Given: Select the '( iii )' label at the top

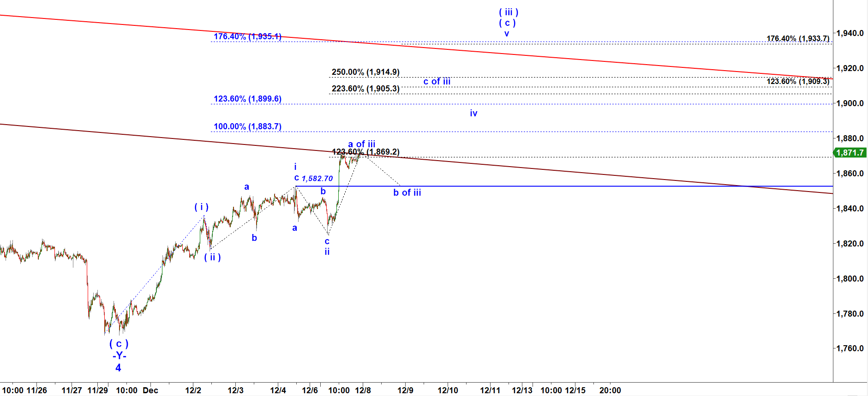Looking at the screenshot, I should 509,12.
